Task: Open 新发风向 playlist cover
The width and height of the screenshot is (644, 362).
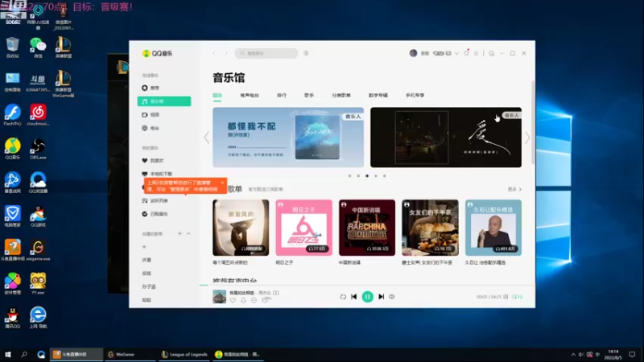Action: 241,228
